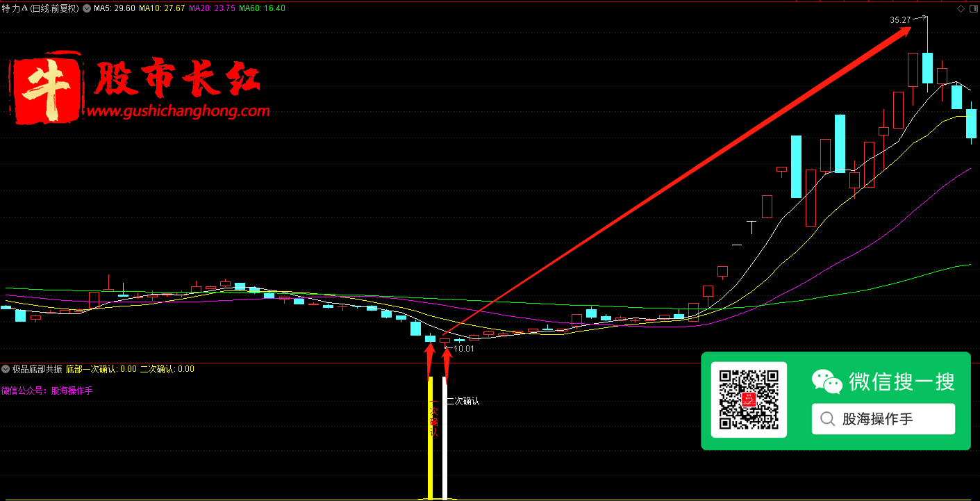Open the QR code image
This screenshot has height=501, width=980.
[x=748, y=400]
